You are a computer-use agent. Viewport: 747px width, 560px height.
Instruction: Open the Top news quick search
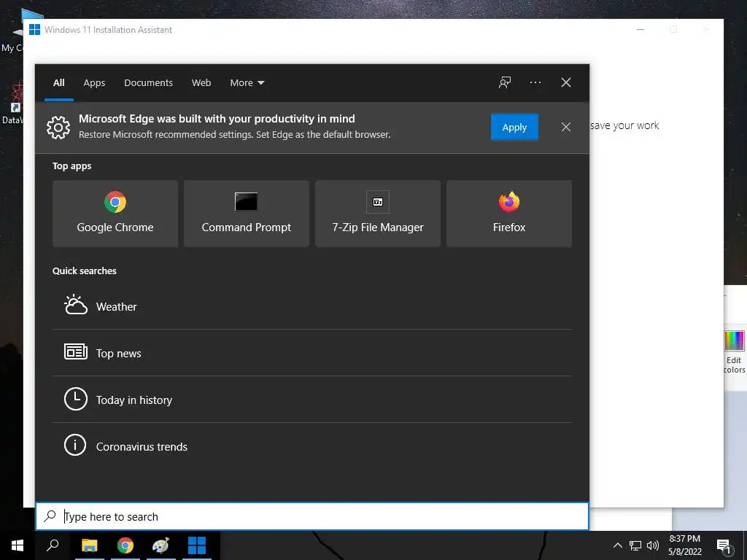pos(312,353)
